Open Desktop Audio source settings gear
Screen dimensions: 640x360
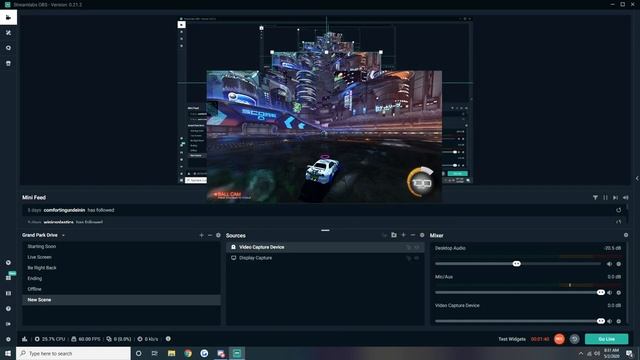click(x=619, y=264)
